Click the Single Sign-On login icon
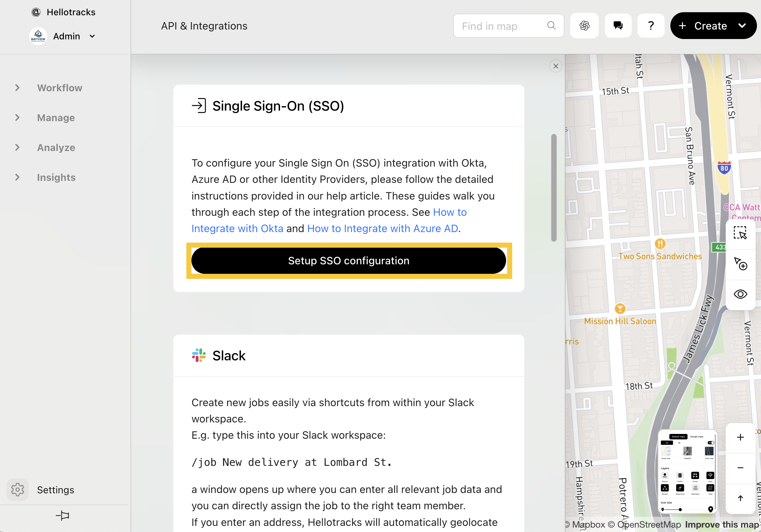The image size is (761, 532). point(199,106)
